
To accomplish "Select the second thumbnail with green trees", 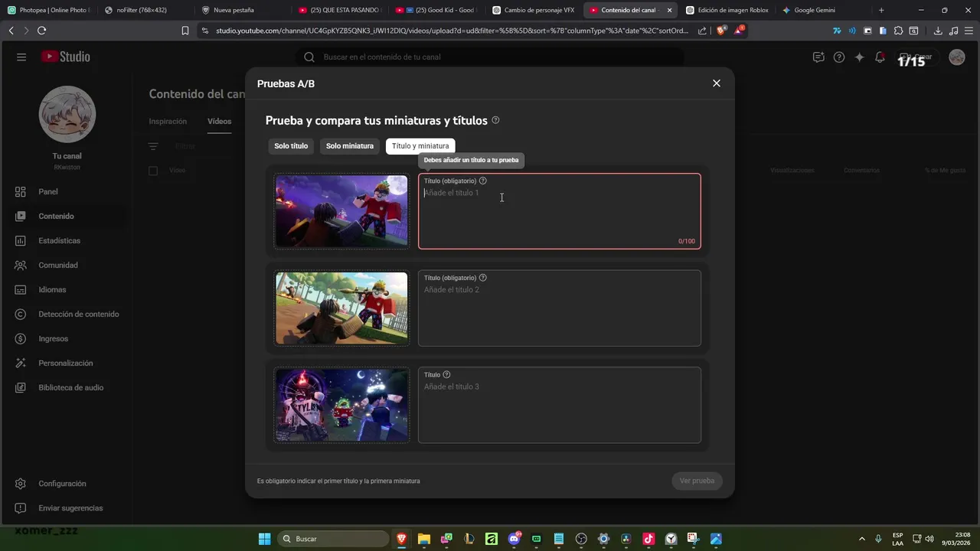I will [x=341, y=308].
